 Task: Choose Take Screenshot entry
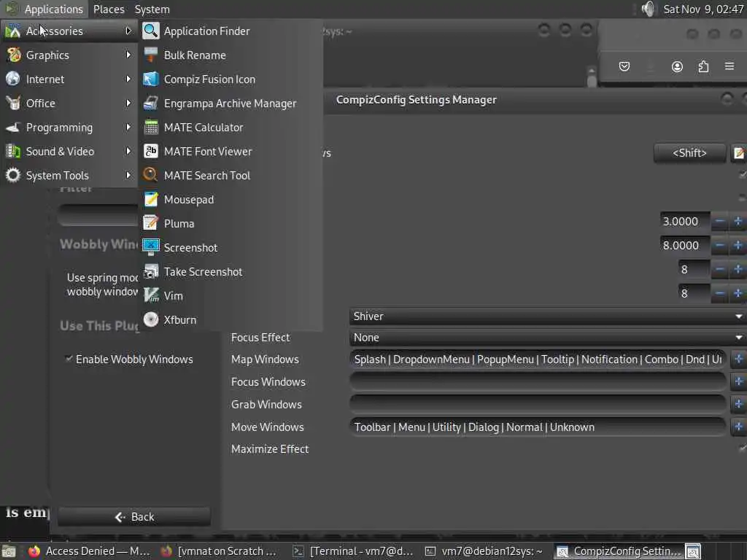click(231, 271)
